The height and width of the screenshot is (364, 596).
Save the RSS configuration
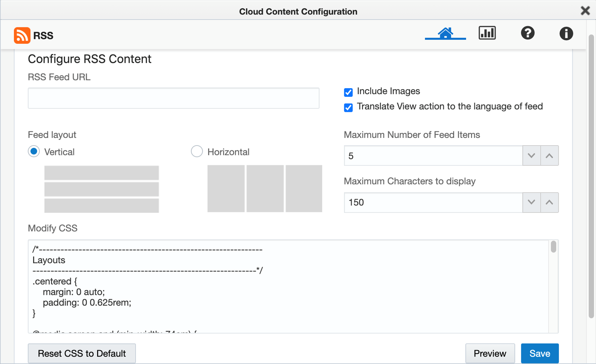click(x=540, y=353)
